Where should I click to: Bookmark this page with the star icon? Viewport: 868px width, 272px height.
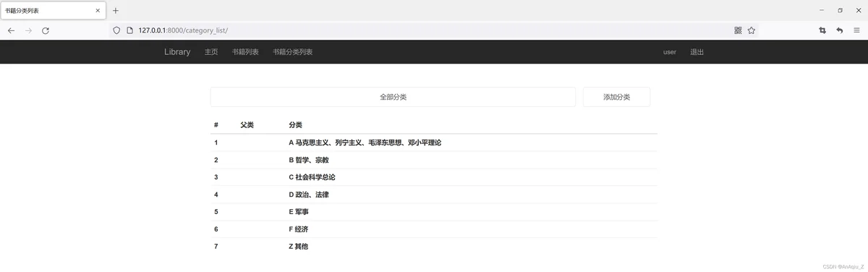(752, 30)
